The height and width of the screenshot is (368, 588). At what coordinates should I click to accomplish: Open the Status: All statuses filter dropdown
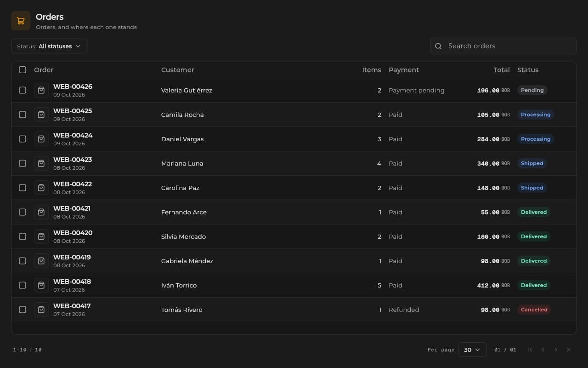49,46
